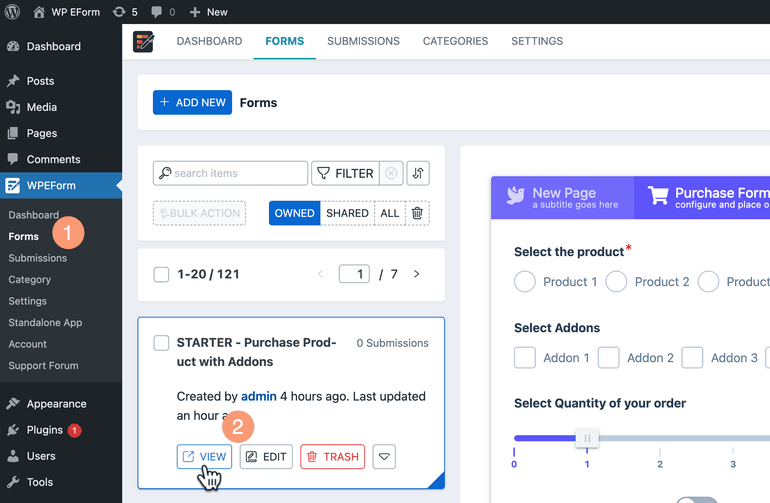Open Dashboard in the WordPress sidebar
The image size is (770, 503).
point(54,47)
